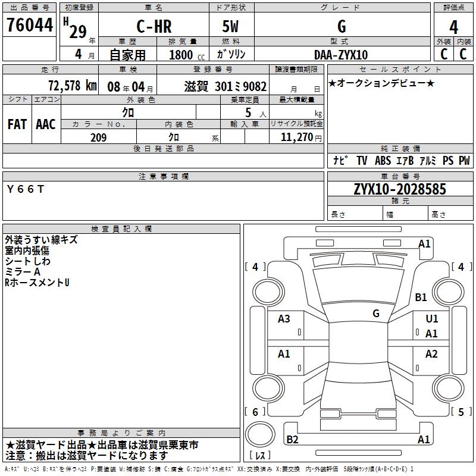Click the color number 209
The width and height of the screenshot is (476, 476).
point(98,137)
